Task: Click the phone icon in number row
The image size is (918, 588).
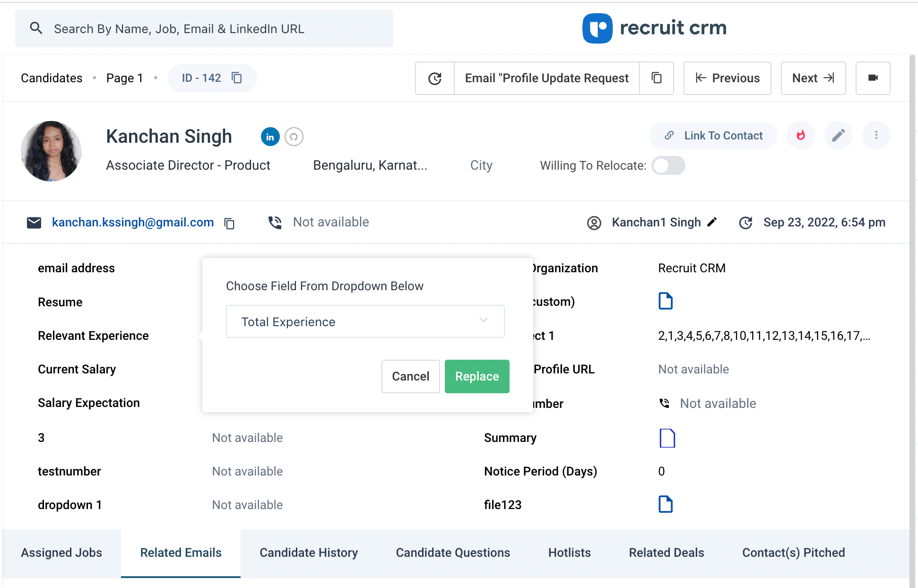Action: pyautogui.click(x=665, y=403)
